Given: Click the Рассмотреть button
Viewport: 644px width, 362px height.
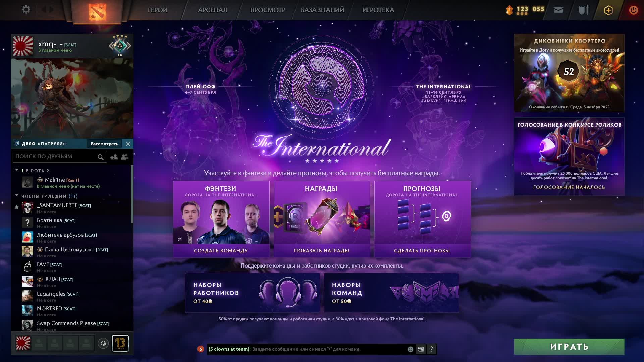Looking at the screenshot, I should (x=104, y=144).
